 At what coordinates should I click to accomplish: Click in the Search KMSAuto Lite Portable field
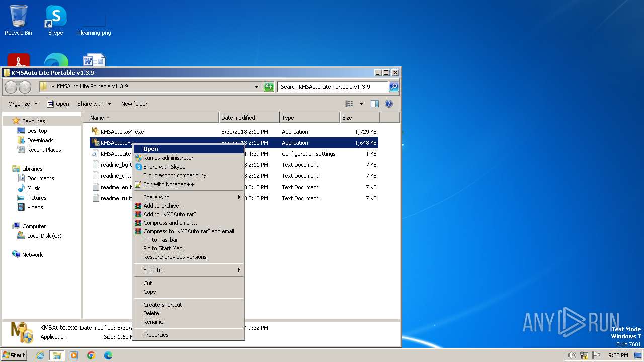coord(333,87)
